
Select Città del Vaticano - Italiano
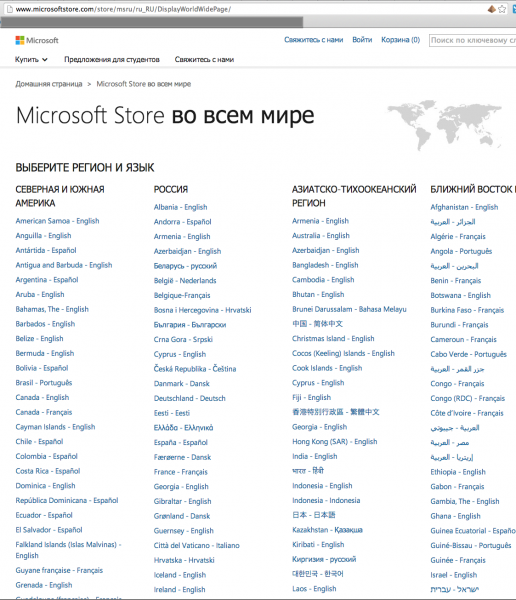tap(197, 545)
